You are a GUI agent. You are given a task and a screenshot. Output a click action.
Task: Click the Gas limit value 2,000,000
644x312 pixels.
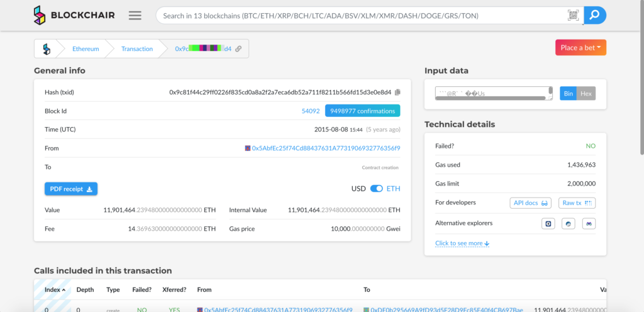point(581,184)
